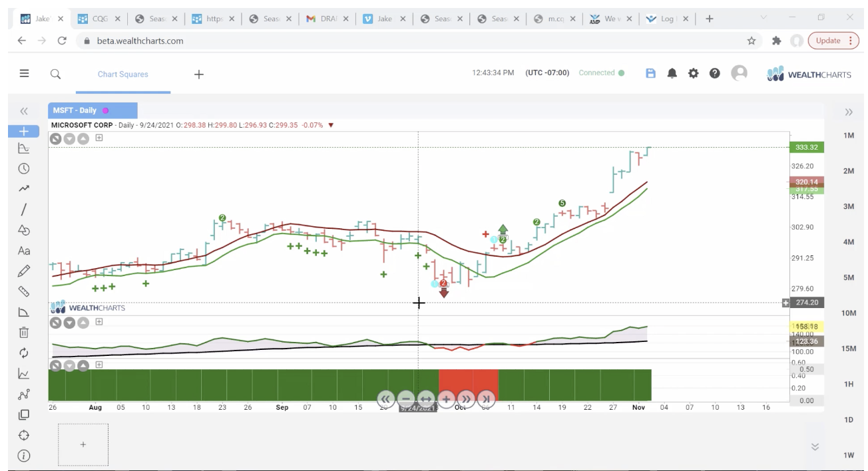Zoom in chart with plus button

(x=445, y=399)
